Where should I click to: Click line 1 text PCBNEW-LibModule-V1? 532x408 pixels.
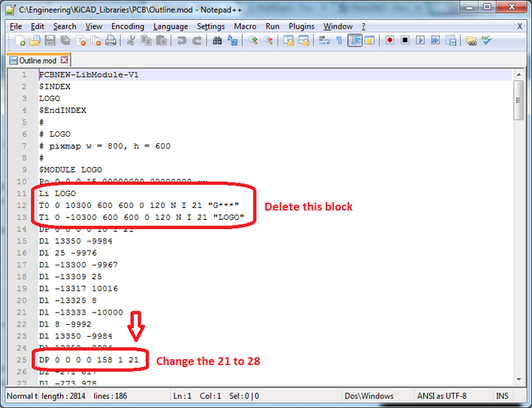tap(89, 74)
